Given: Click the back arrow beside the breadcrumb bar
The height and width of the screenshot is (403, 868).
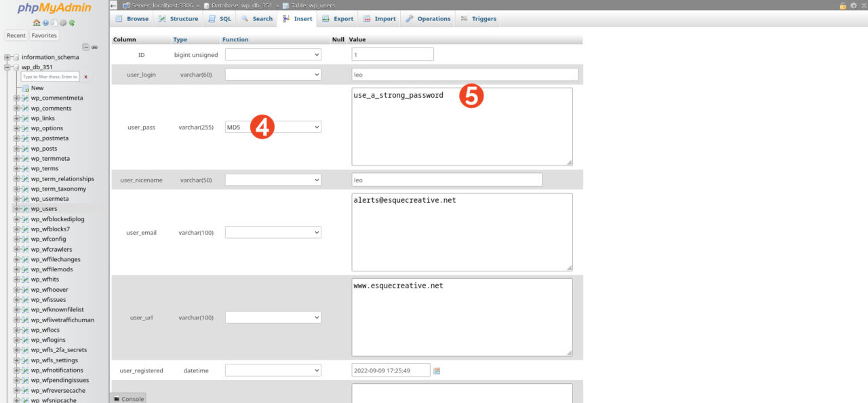Looking at the screenshot, I should [x=113, y=5].
